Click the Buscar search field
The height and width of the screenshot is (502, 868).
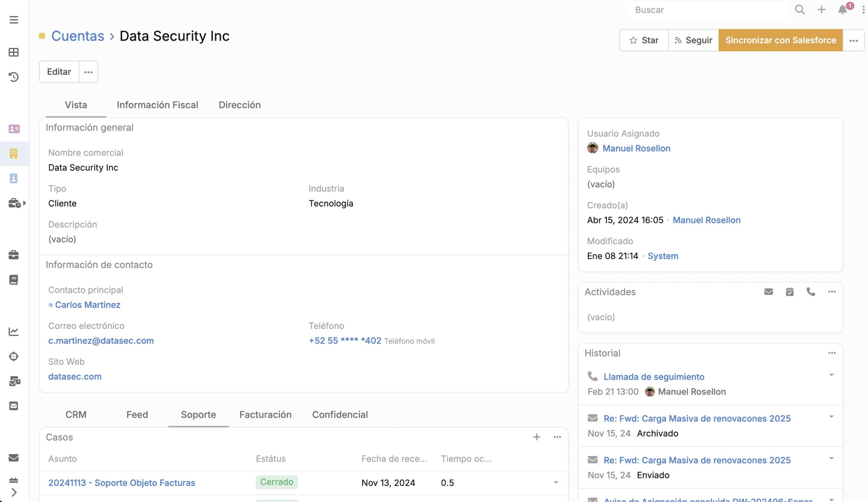tap(710, 9)
